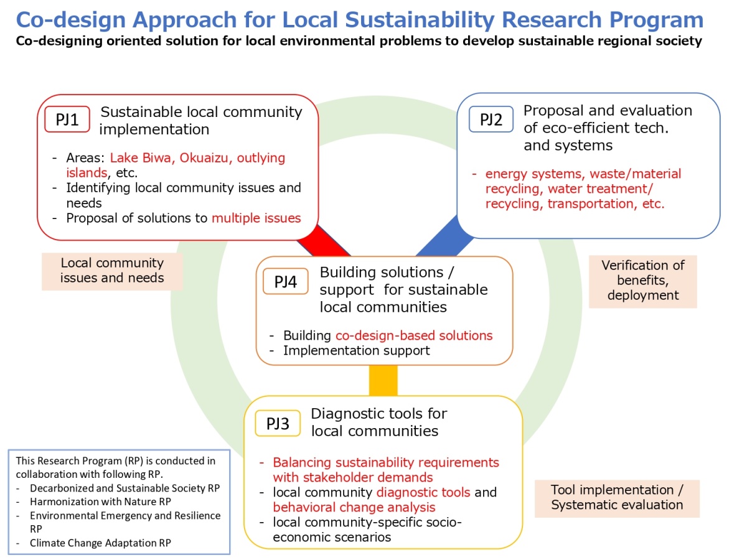Click the red connector between PJ1 and PJ4
The width and height of the screenshot is (747, 560).
(322, 240)
